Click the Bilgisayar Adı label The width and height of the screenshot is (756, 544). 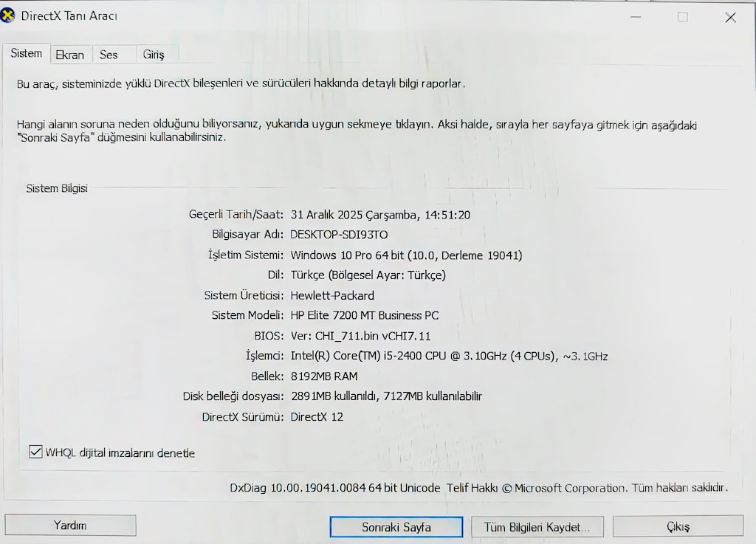coord(248,234)
